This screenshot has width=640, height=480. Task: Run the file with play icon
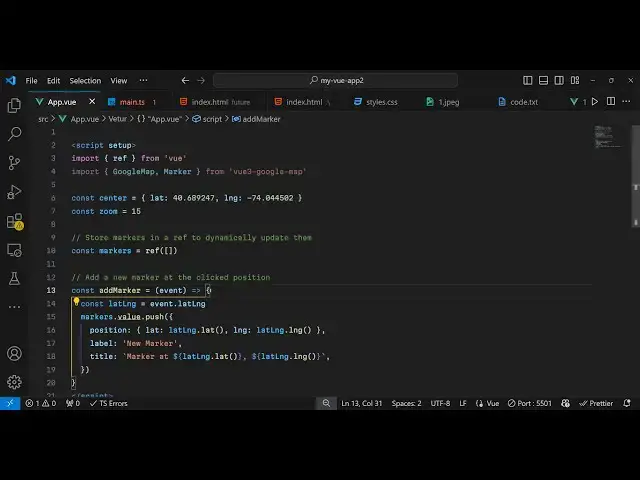point(595,102)
